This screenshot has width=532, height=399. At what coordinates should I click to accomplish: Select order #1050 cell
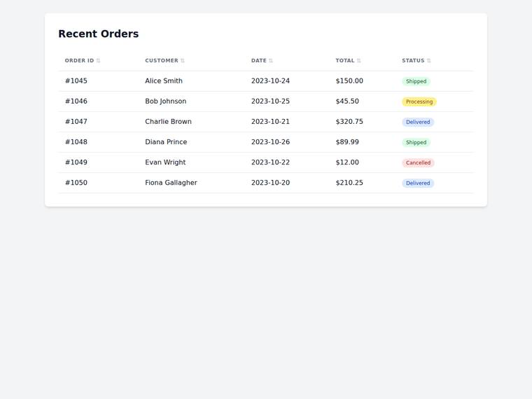click(x=76, y=183)
